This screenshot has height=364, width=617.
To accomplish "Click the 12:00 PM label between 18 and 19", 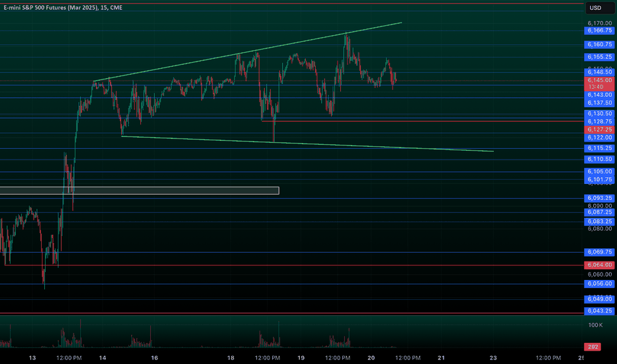I will (x=267, y=357).
